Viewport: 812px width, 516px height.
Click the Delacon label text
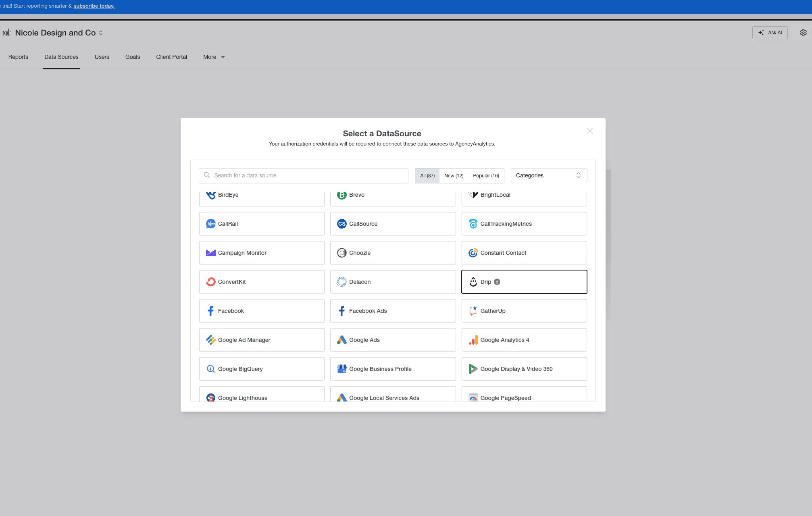click(x=360, y=282)
